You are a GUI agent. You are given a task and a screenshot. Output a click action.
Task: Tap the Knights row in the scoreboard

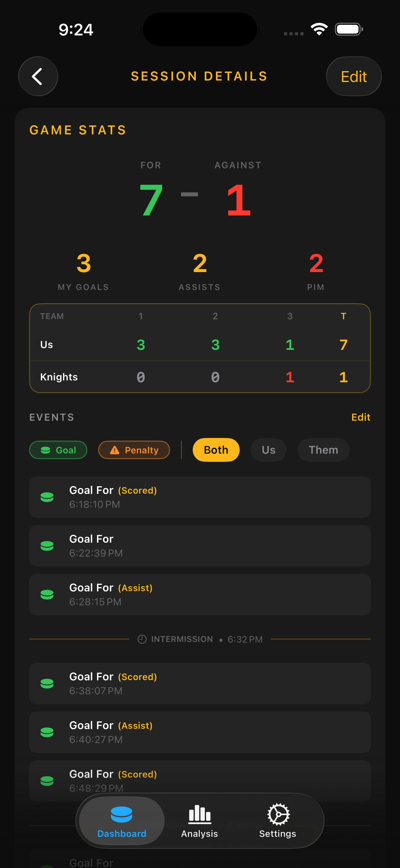200,377
